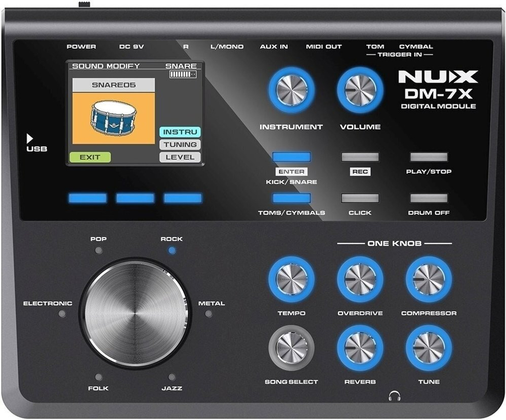Image resolution: width=506 pixels, height=420 pixels.
Task: Click the SOUND MODIFY screen title
Action: click(x=106, y=66)
